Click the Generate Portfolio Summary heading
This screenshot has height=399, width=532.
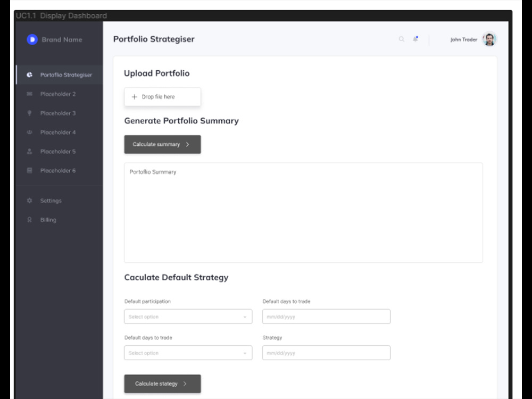point(181,121)
